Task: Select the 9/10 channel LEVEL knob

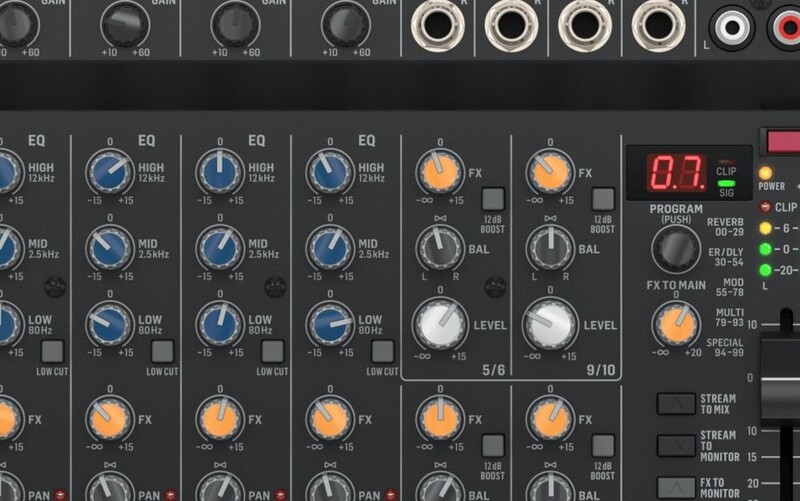Action: (551, 325)
